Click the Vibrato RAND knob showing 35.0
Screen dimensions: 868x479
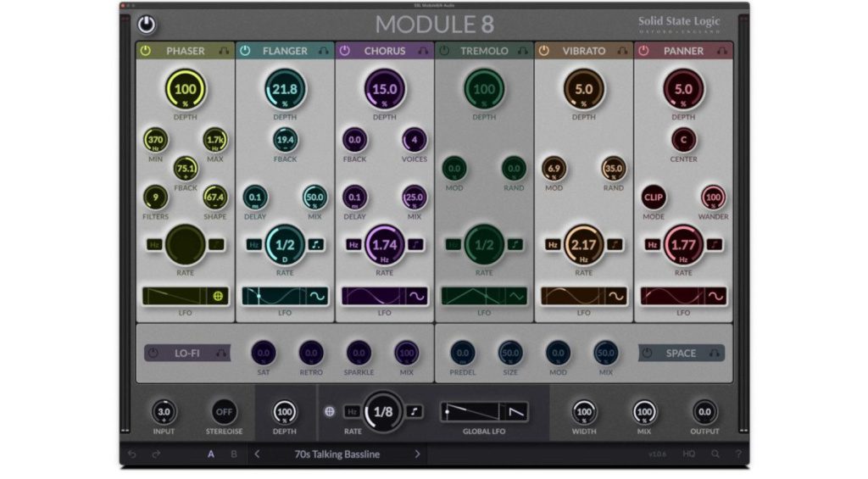point(614,169)
